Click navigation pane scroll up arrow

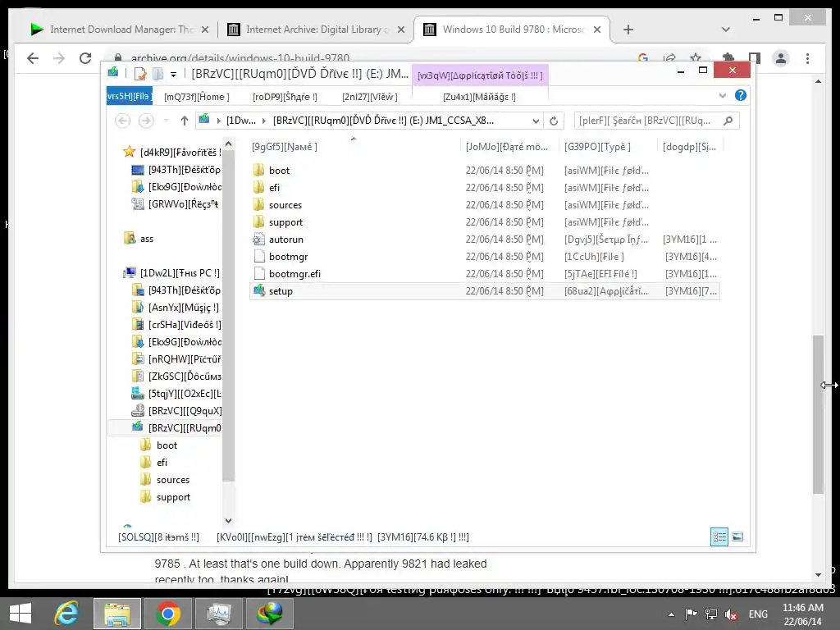[x=228, y=144]
